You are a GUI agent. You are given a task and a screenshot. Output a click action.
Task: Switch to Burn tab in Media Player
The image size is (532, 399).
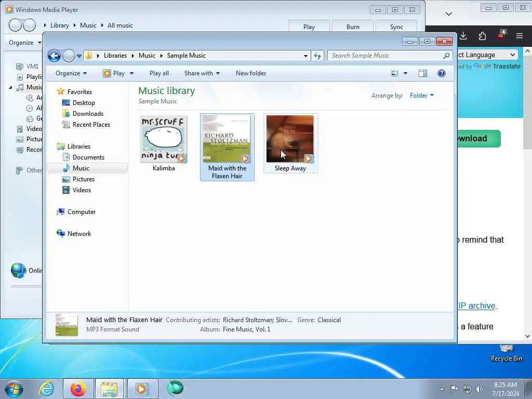(353, 27)
